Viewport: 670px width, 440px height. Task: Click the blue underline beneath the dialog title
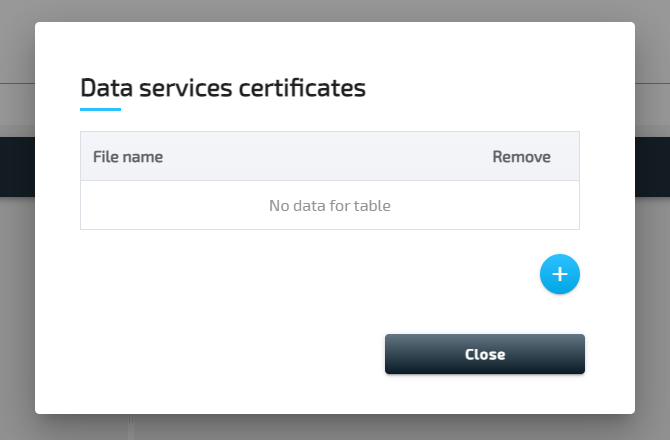pos(100,109)
